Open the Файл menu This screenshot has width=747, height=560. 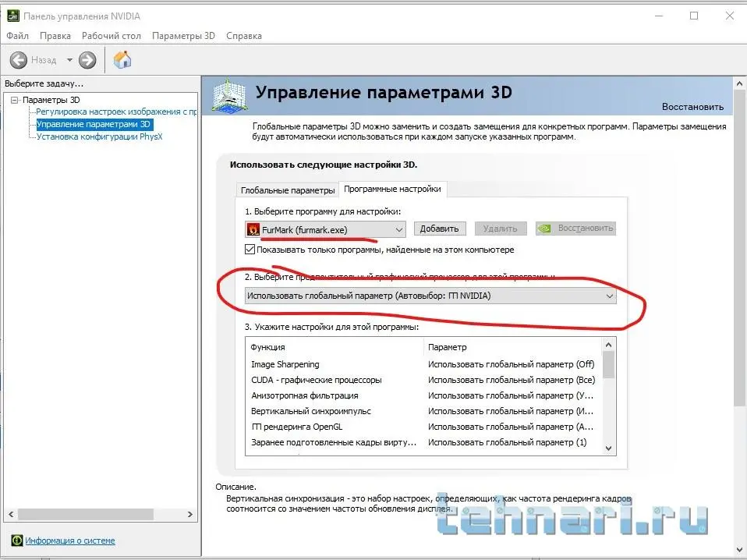click(18, 36)
